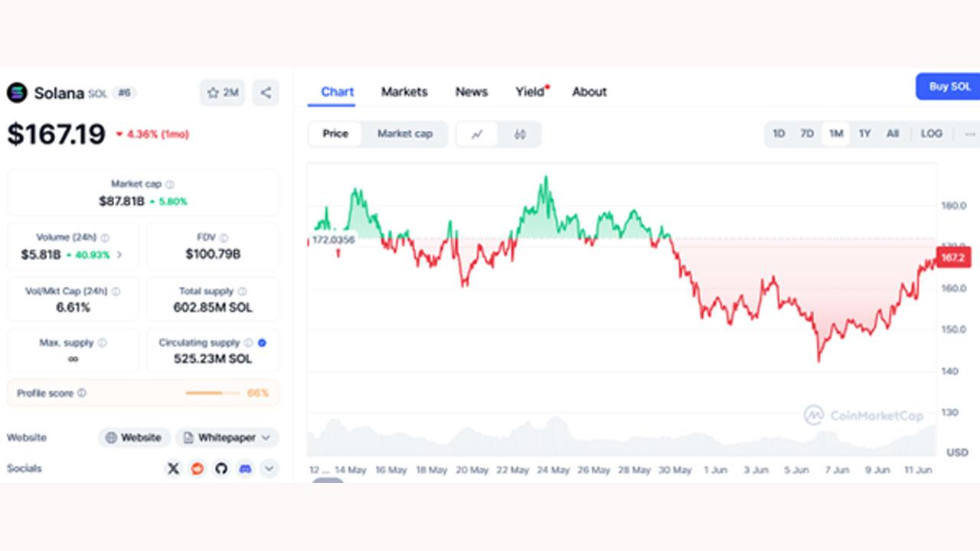The width and height of the screenshot is (980, 551).
Task: Open Solana's GitHub social link
Action: pyautogui.click(x=221, y=468)
